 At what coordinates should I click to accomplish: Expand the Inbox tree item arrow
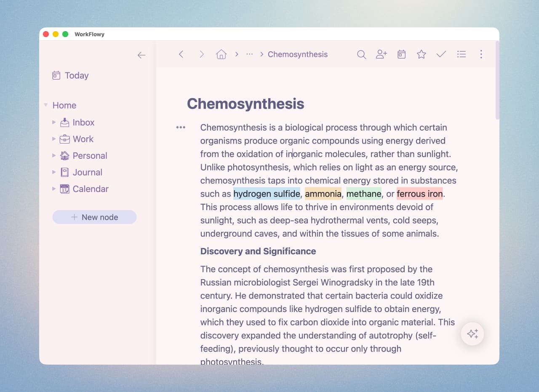coord(54,122)
